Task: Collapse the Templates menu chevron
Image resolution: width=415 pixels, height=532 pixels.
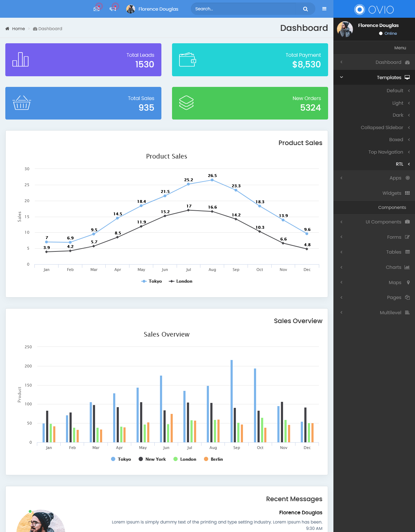Action: 342,77
